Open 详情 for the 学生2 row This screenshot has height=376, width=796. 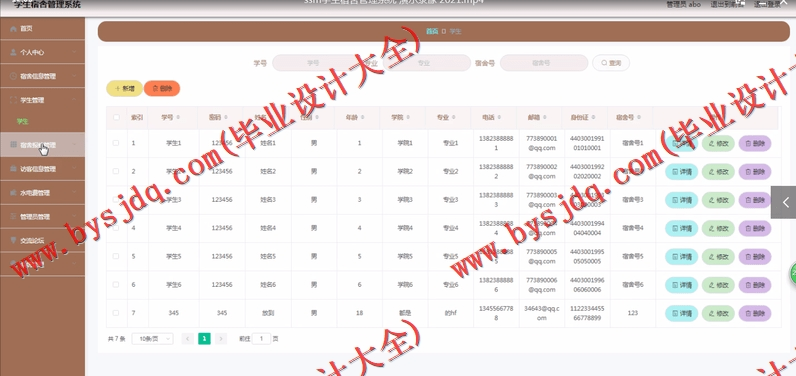pos(682,172)
